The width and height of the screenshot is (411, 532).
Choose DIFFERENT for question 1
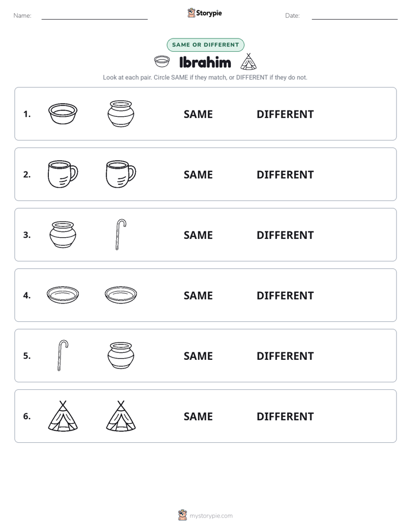pyautogui.click(x=285, y=115)
